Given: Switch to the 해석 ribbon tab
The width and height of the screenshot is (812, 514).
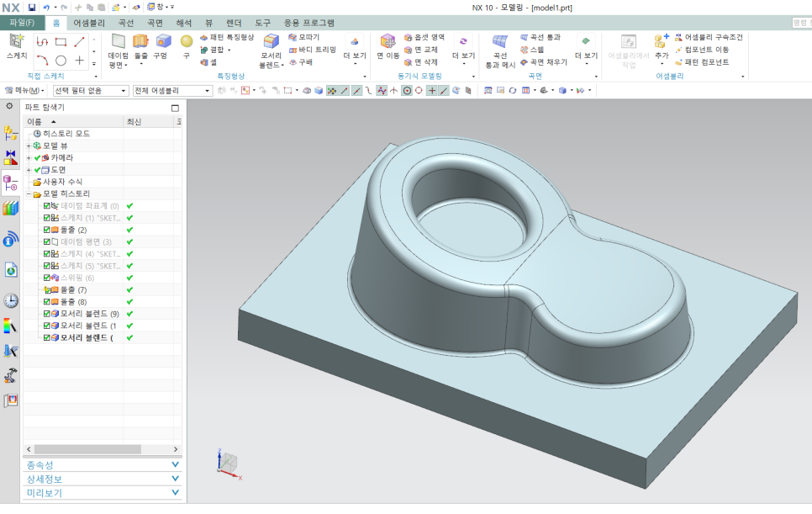Looking at the screenshot, I should [184, 23].
